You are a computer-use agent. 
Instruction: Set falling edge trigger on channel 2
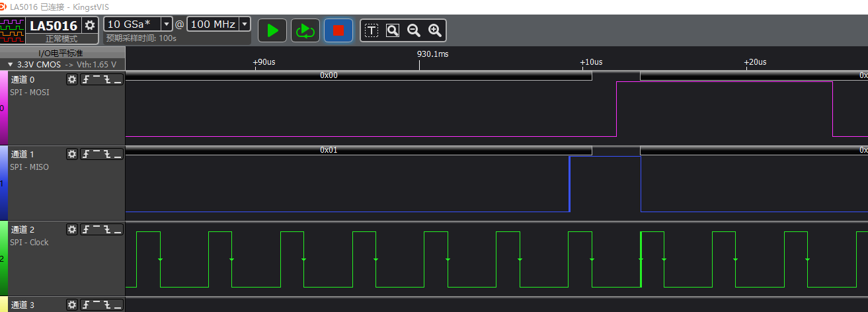[x=107, y=229]
